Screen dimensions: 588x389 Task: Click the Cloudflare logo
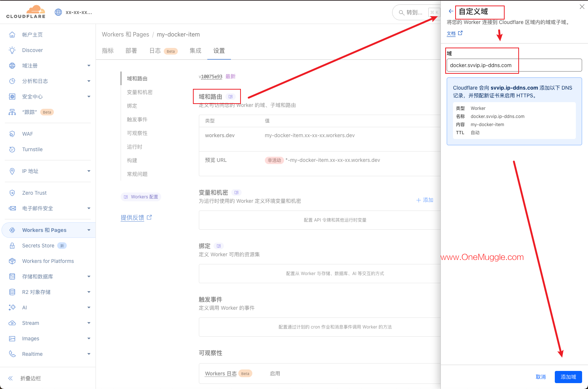tap(26, 12)
